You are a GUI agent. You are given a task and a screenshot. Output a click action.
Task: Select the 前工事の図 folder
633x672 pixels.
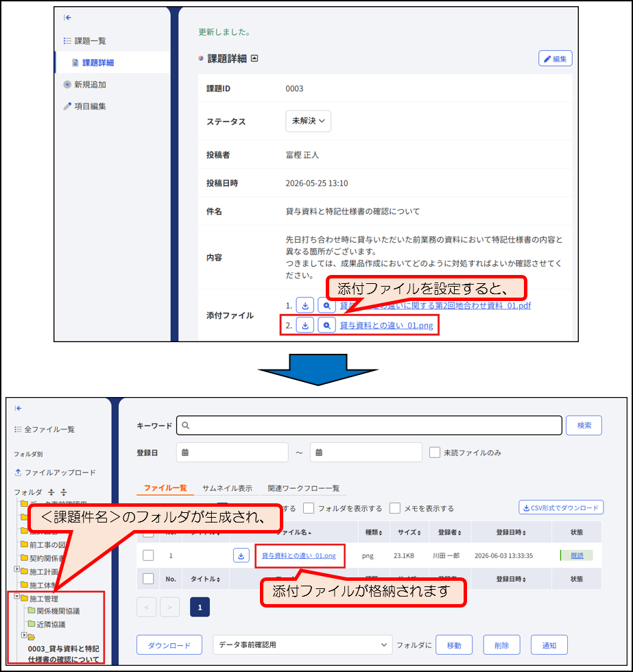tap(43, 544)
